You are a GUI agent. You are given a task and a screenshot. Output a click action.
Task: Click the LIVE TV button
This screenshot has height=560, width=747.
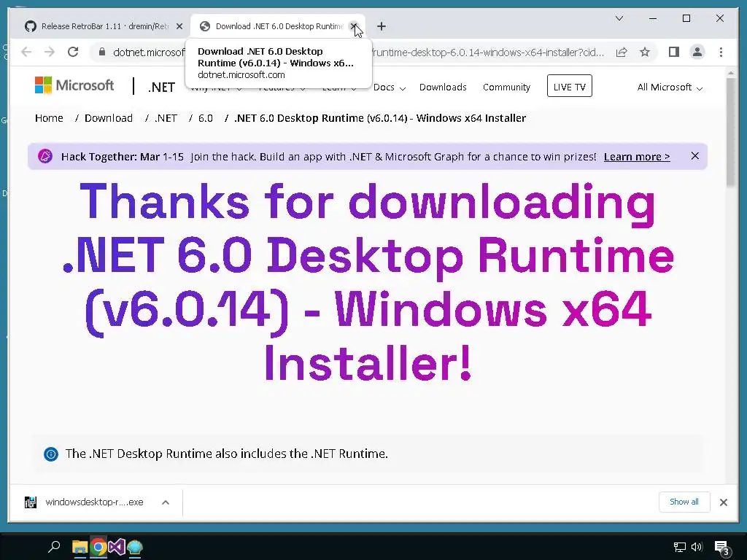569,86
